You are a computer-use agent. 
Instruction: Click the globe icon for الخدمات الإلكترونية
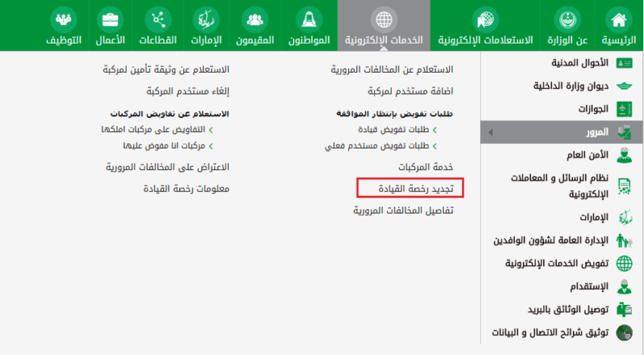point(384,19)
